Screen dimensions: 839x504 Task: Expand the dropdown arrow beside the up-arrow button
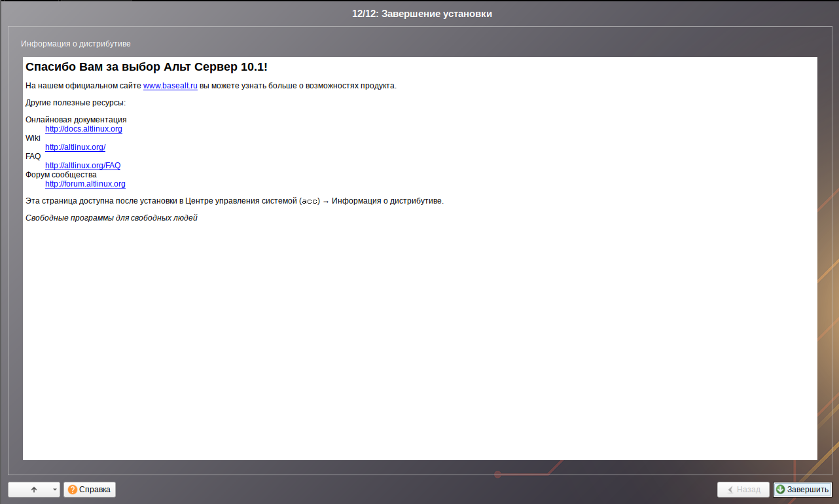click(x=55, y=490)
